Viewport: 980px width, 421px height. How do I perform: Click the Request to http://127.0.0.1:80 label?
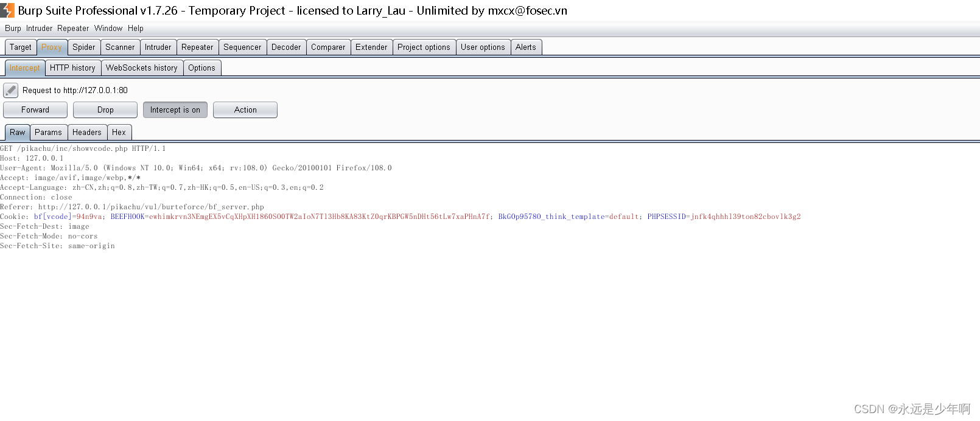click(75, 91)
